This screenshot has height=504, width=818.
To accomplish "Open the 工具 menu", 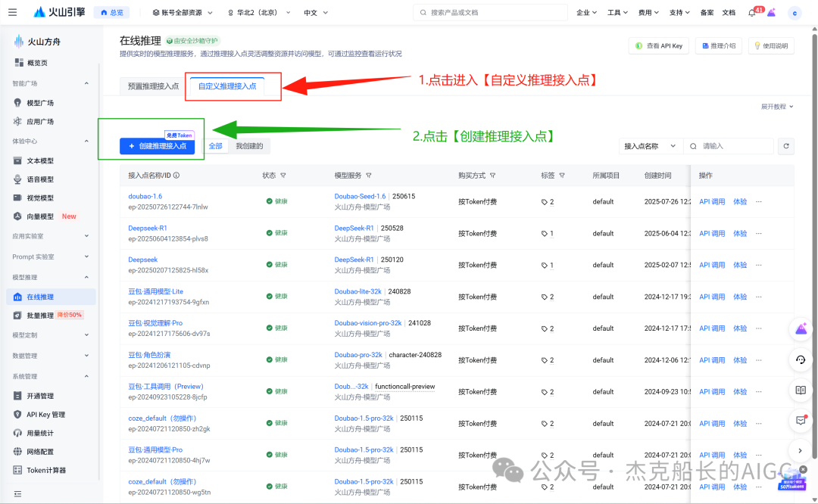I will (617, 13).
